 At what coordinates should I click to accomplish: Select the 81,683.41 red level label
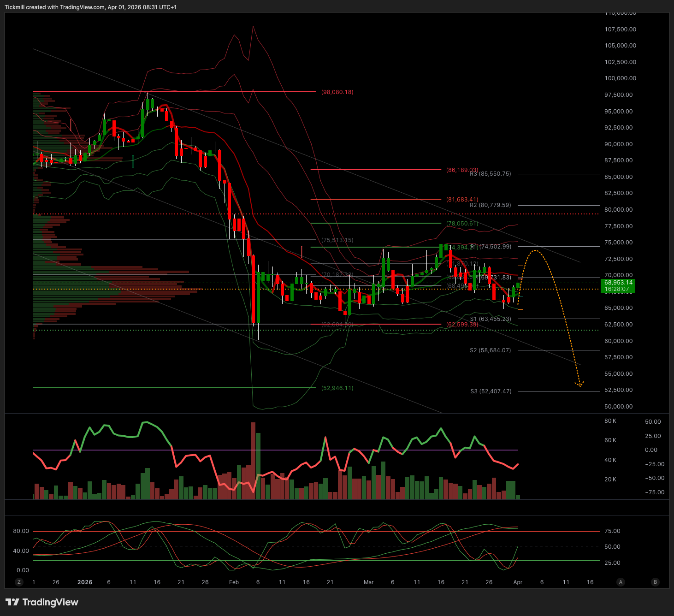462,200
